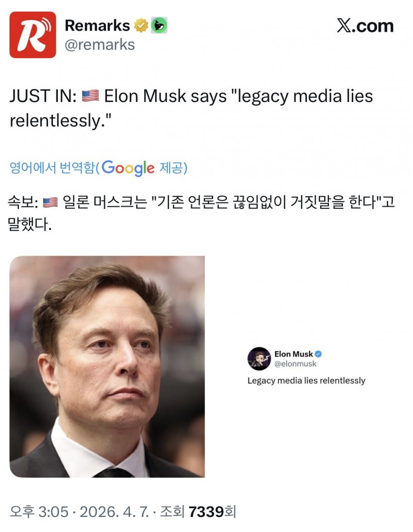Screen dimensions: 413x532
Task: Click the 오후 3:05 timestamp
Action: [x=39, y=512]
